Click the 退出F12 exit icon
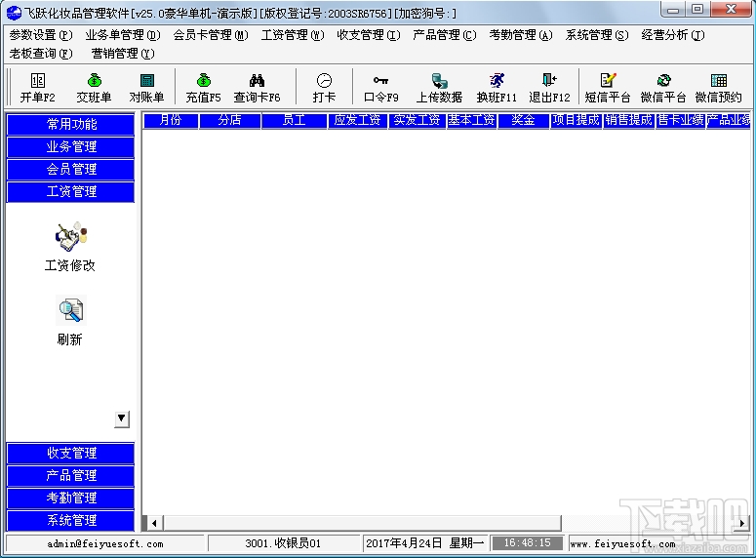 coord(549,81)
